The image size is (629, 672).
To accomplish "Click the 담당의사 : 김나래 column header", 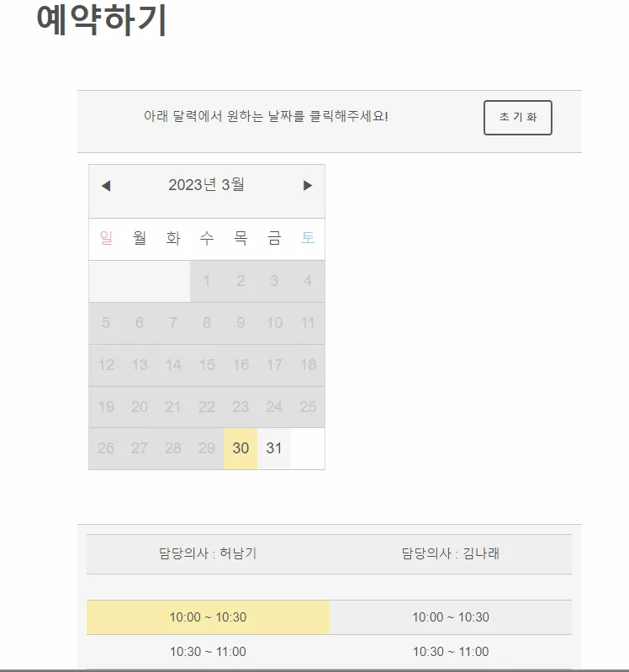I will coord(451,553).
